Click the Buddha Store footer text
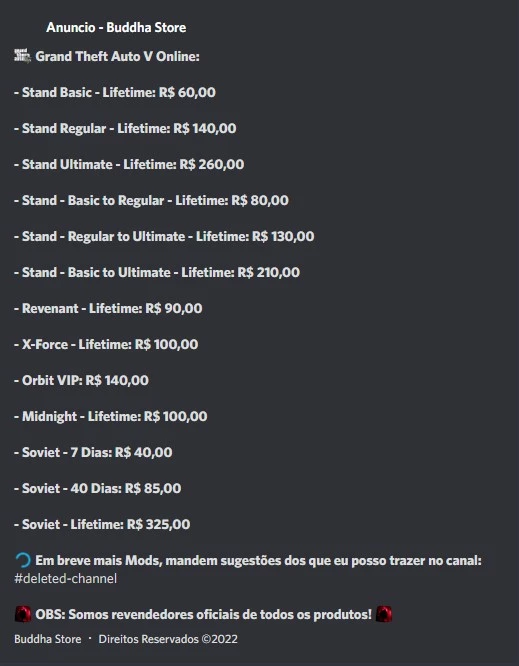The width and height of the screenshot is (519, 666). [48, 639]
